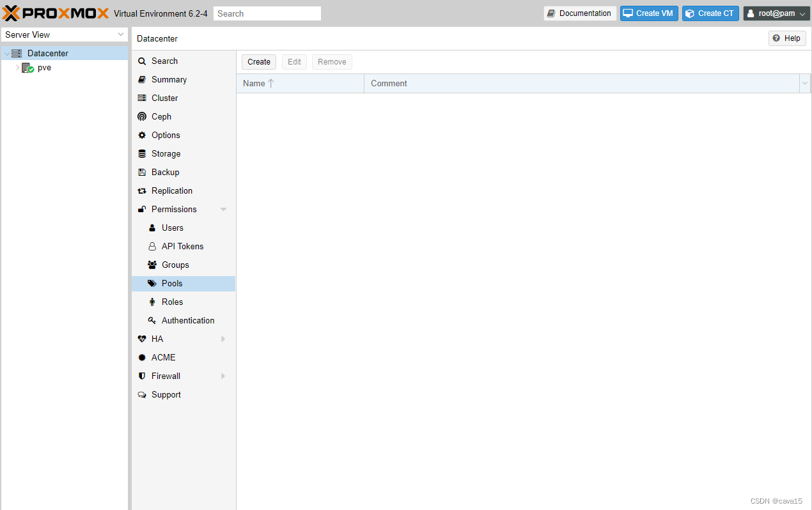Focus the top Search input field
This screenshot has width=812, height=510.
pyautogui.click(x=267, y=13)
